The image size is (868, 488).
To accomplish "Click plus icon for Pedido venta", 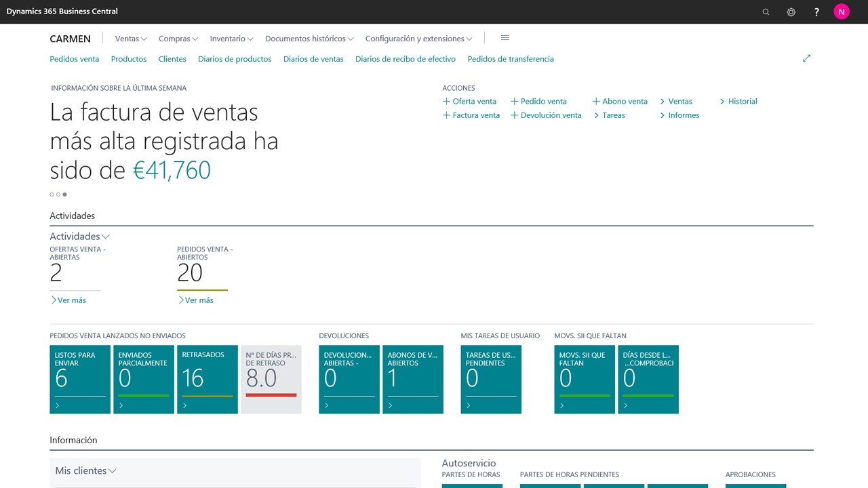I will click(514, 101).
